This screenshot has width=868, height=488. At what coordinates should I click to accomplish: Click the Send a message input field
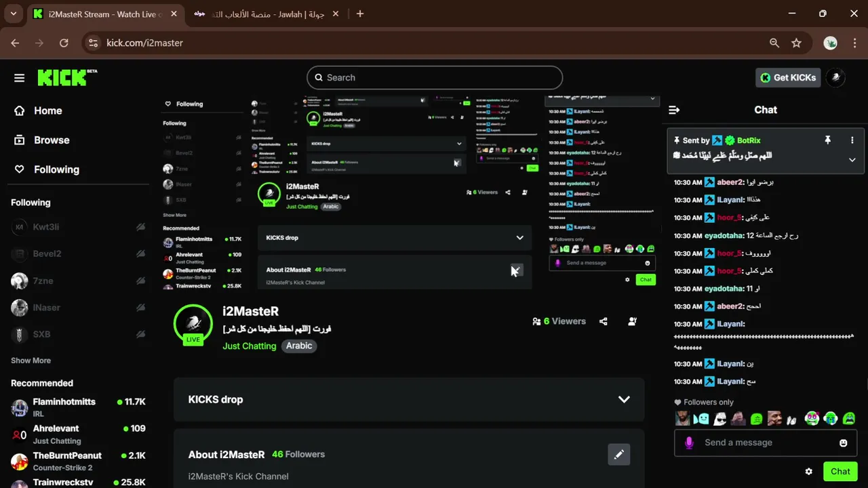coord(766,443)
